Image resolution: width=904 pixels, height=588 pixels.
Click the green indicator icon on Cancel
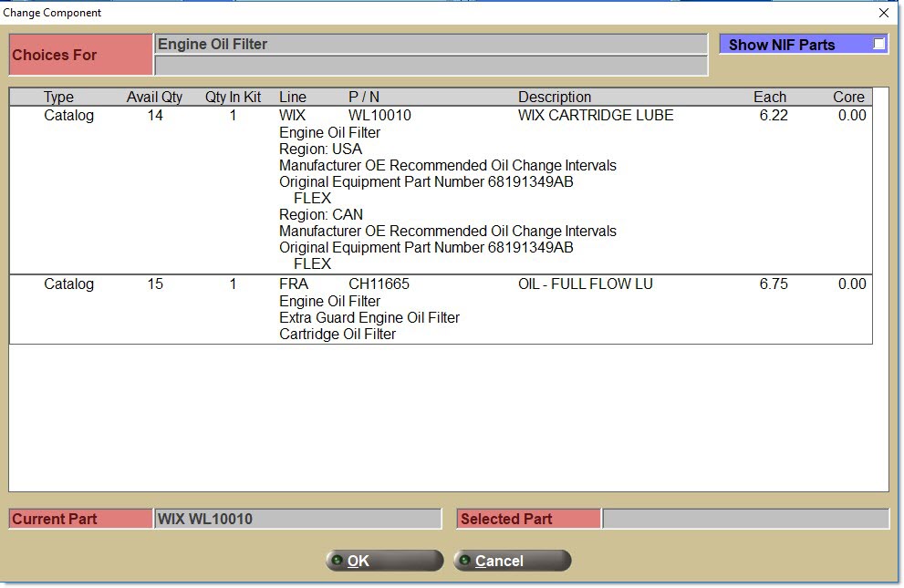tap(465, 561)
